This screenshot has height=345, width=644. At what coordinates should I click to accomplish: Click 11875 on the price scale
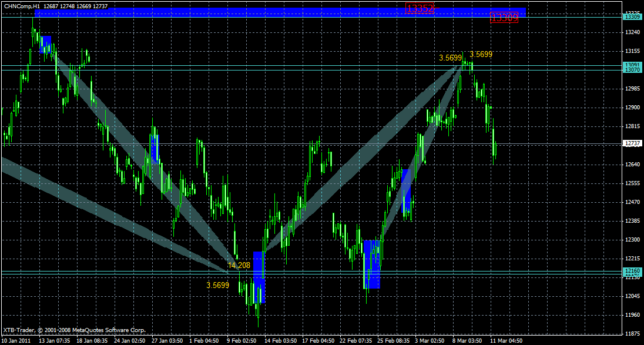pyautogui.click(x=631, y=334)
